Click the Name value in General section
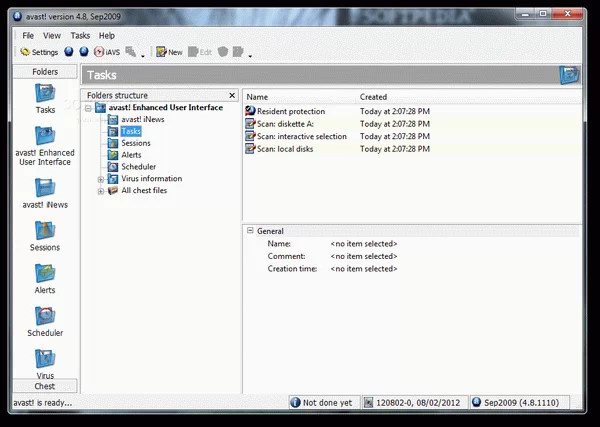This screenshot has width=600, height=427. pyautogui.click(x=364, y=244)
